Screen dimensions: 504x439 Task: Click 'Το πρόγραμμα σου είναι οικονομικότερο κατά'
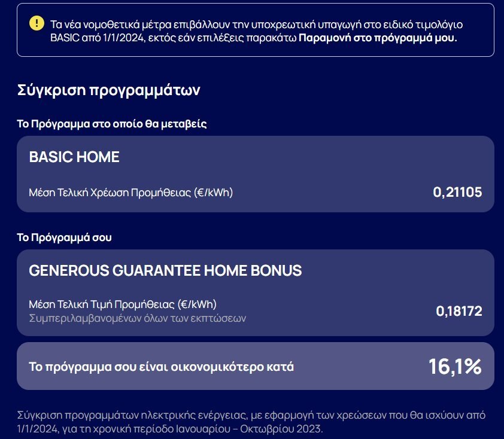click(x=162, y=367)
